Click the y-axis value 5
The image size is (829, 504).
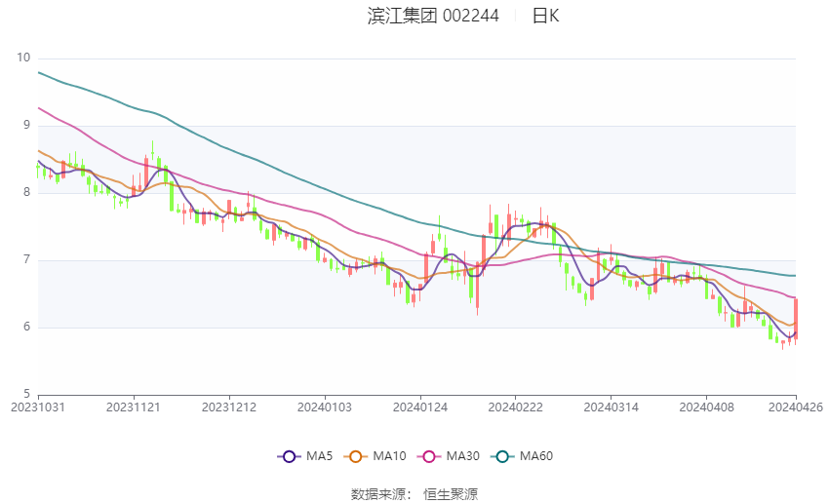[x=27, y=394]
